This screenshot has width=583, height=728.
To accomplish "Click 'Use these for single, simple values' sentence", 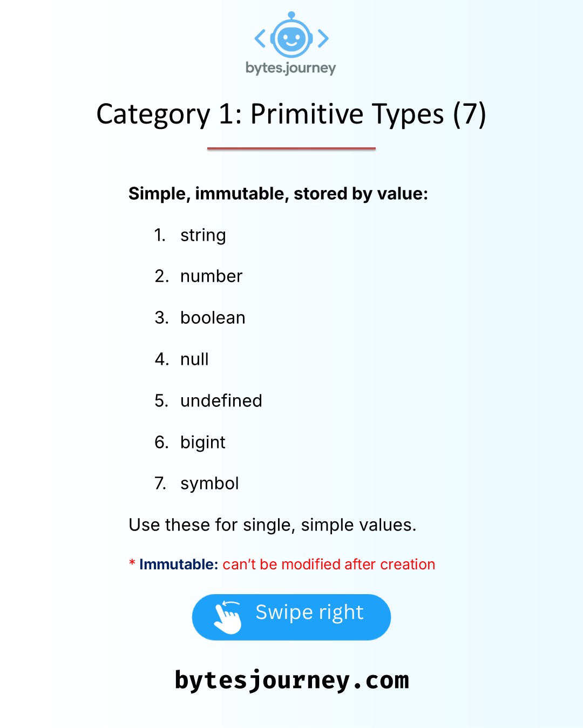I will point(272,525).
